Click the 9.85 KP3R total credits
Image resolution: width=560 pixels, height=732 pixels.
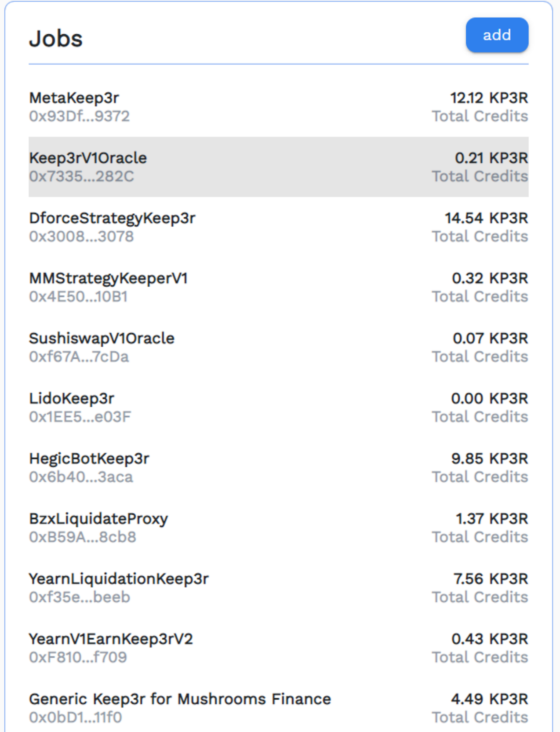[x=490, y=459]
